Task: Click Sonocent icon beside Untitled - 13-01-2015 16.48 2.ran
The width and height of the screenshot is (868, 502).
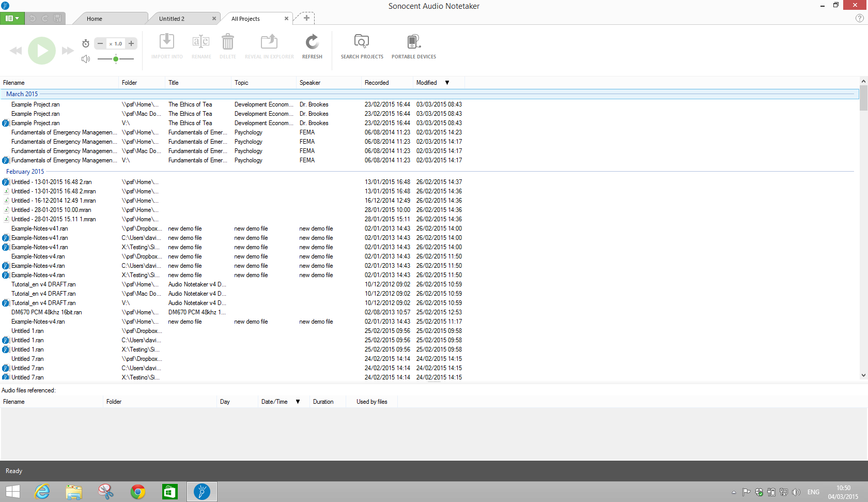Action: coord(6,182)
